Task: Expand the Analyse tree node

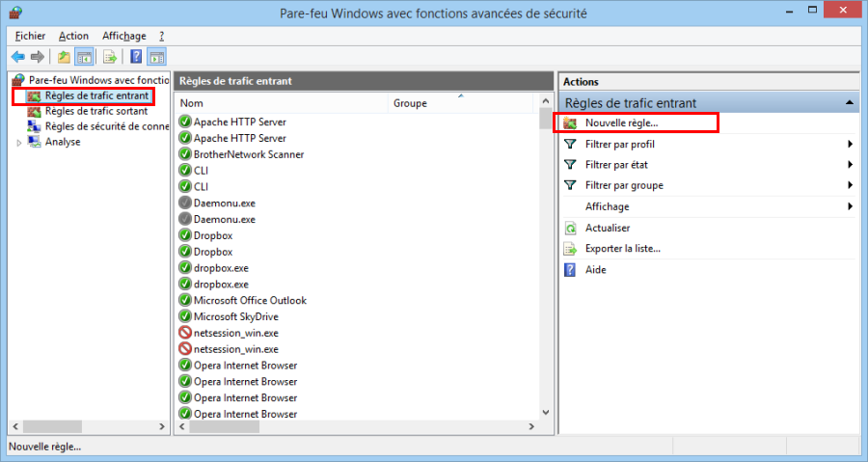Action: point(19,143)
